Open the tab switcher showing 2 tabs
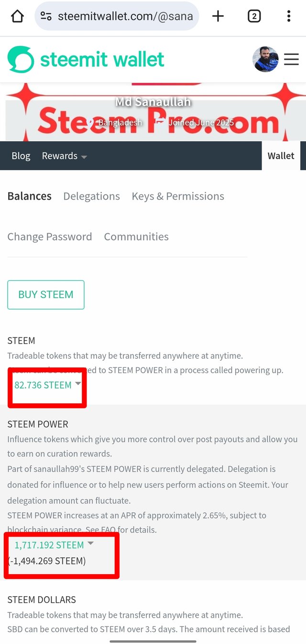Screen dimensions: 306x644 [x=254, y=17]
